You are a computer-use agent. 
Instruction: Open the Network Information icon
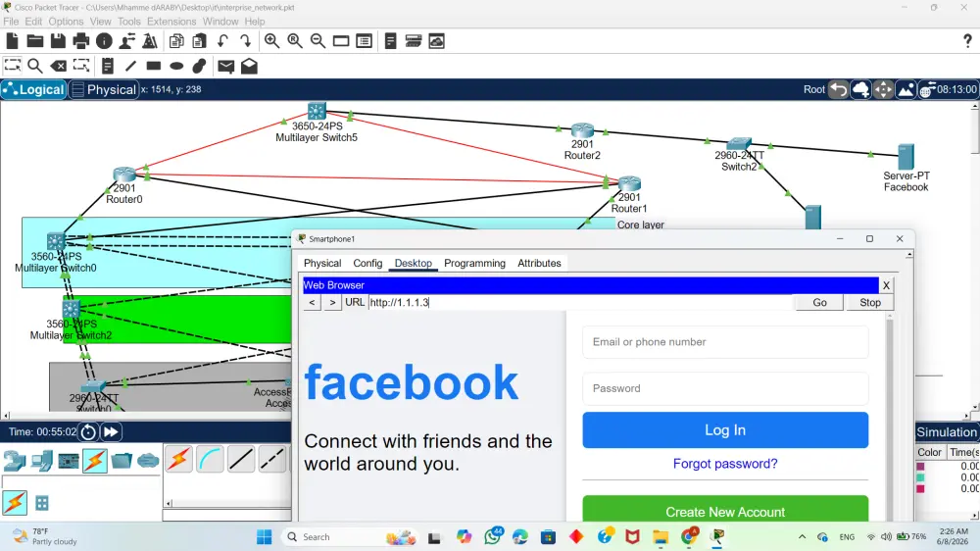[x=105, y=41]
